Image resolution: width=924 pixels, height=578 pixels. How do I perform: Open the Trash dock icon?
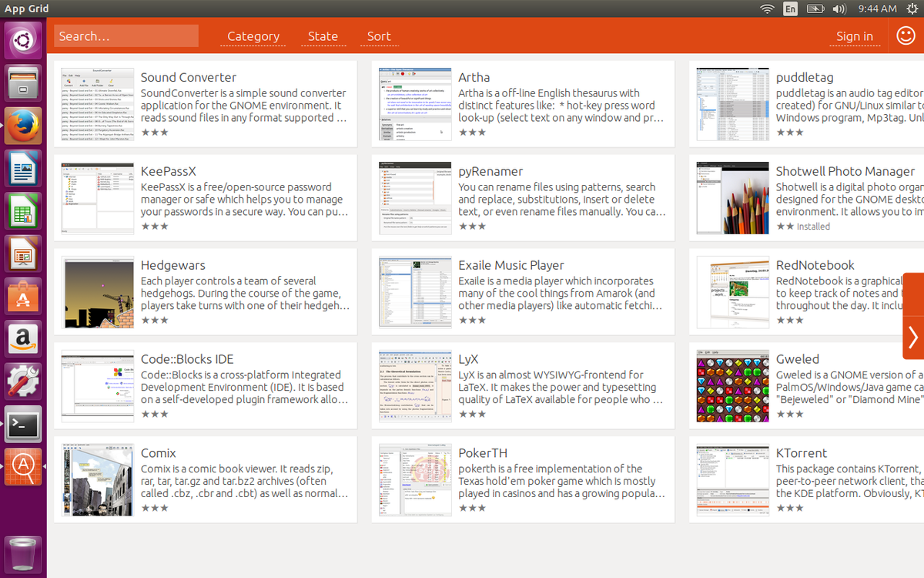23,555
